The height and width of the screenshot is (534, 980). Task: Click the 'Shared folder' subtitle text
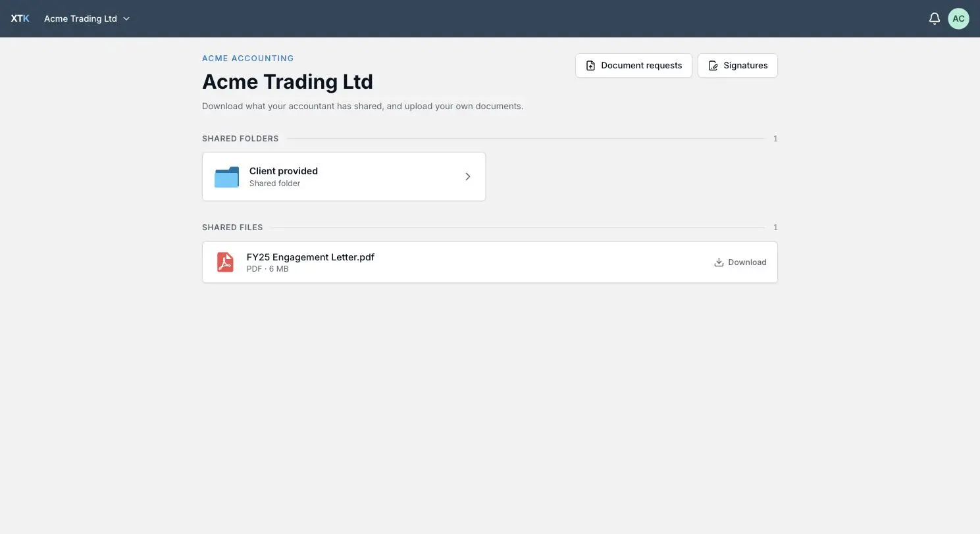pos(274,183)
